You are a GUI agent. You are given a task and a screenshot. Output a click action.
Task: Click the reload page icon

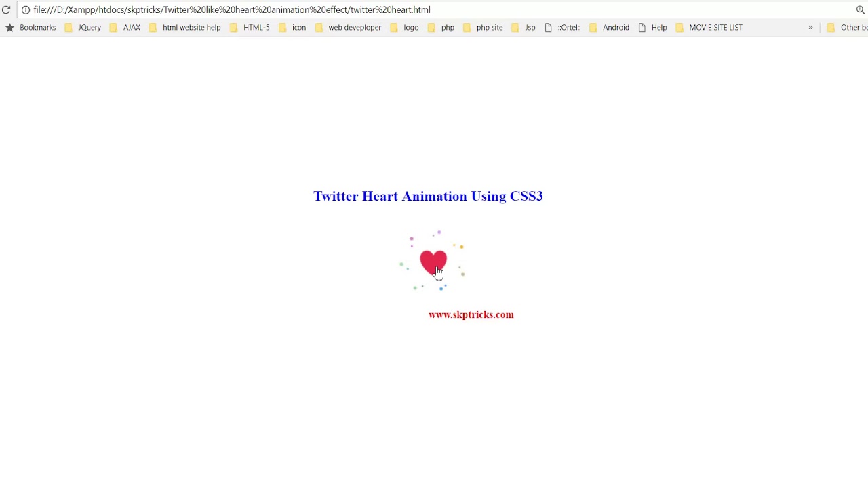[x=6, y=9]
